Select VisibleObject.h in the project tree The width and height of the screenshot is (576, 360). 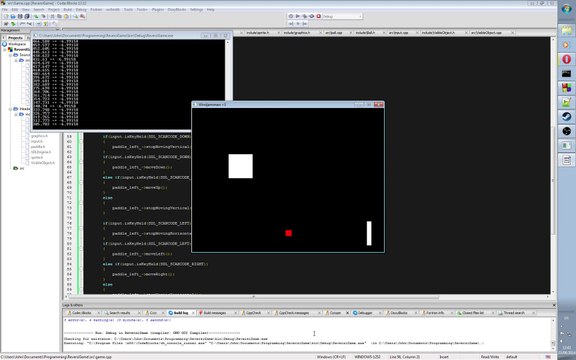(43, 162)
